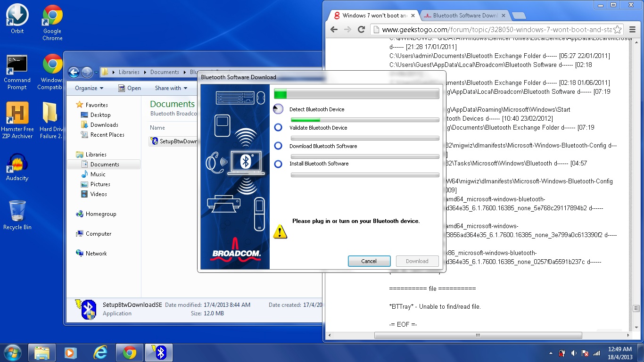Open the Organize dropdown in Explorer
This screenshot has width=644, height=362.
click(x=89, y=88)
